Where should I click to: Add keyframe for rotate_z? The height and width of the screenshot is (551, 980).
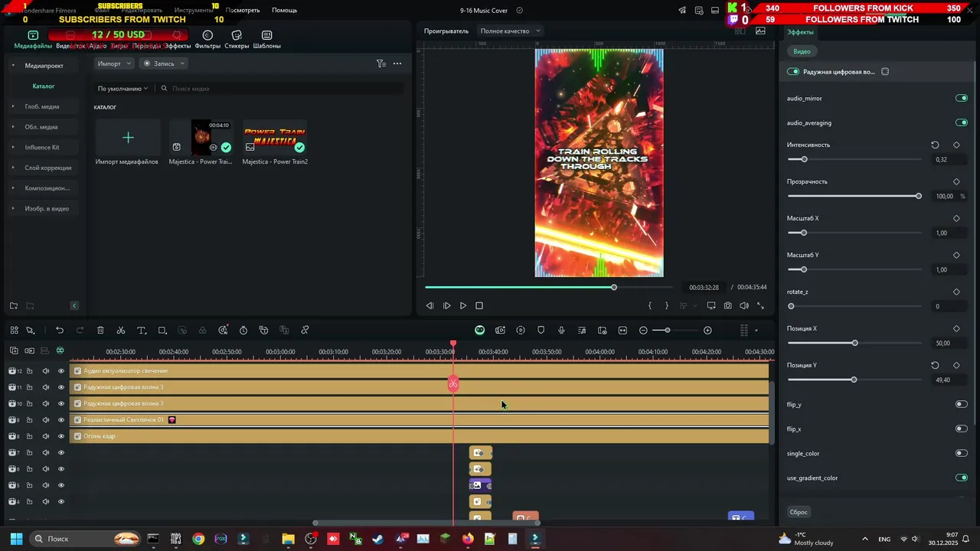coord(956,292)
